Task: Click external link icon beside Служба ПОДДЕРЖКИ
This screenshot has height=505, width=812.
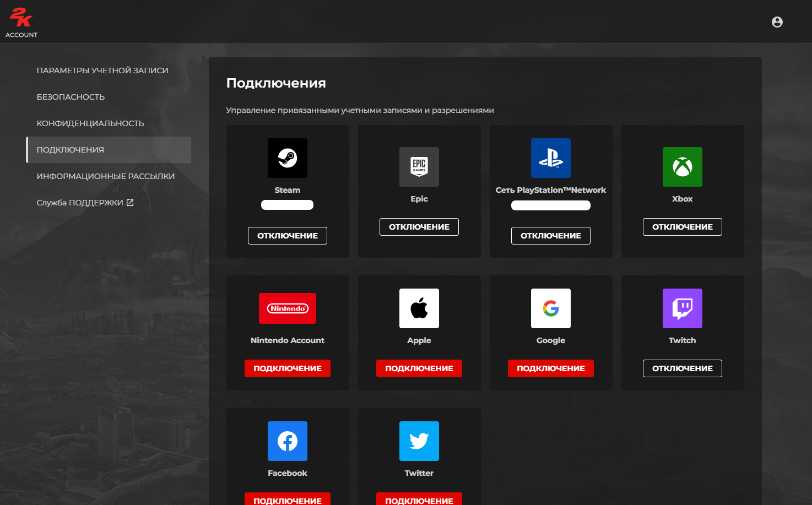Action: (130, 203)
